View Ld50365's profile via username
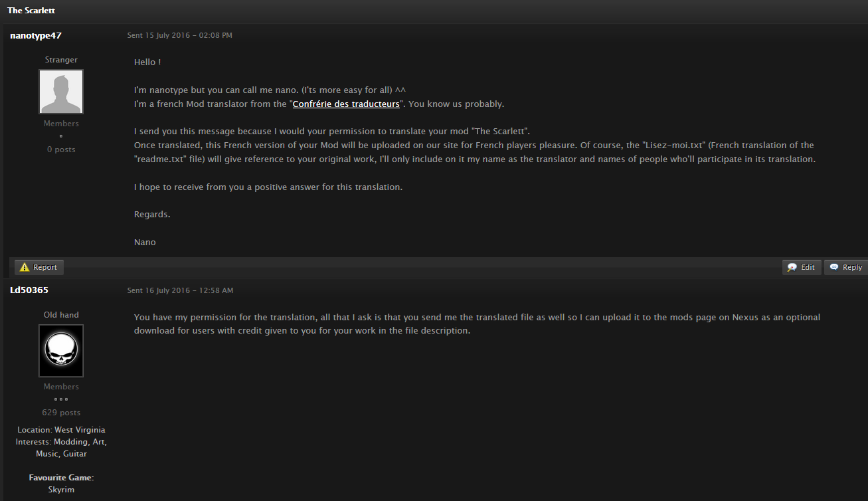 point(29,290)
